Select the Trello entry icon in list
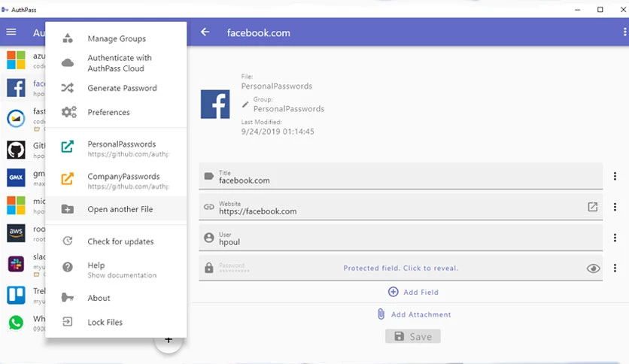 point(16,295)
